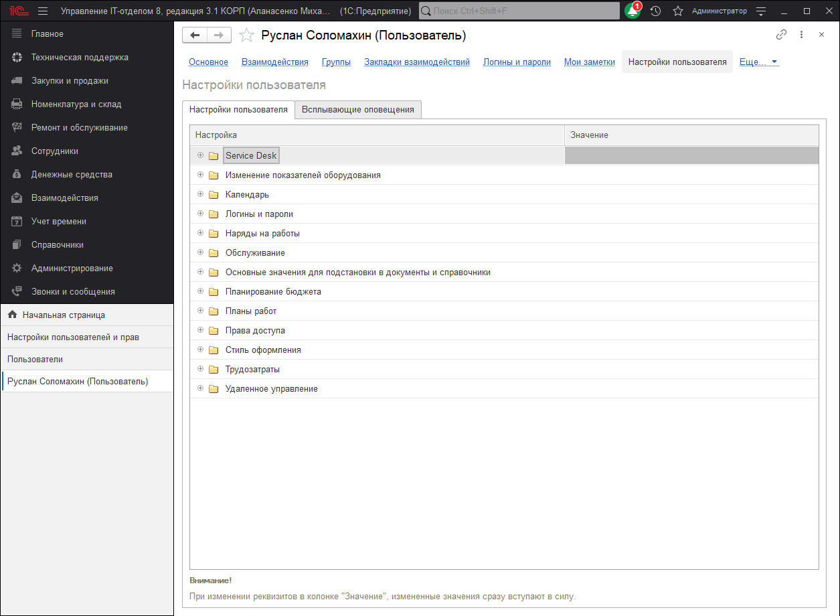Expand the Права доступа tree node

(200, 330)
